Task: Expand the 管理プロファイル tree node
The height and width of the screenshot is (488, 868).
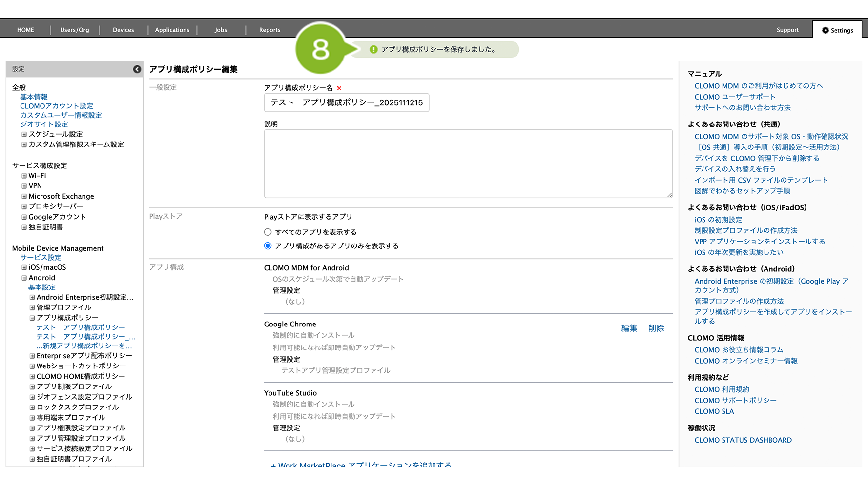Action: (32, 307)
